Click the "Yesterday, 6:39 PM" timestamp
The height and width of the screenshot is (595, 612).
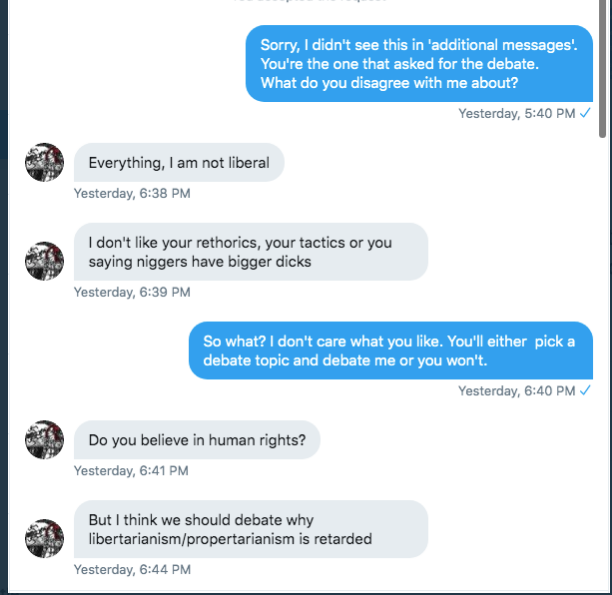tap(132, 292)
